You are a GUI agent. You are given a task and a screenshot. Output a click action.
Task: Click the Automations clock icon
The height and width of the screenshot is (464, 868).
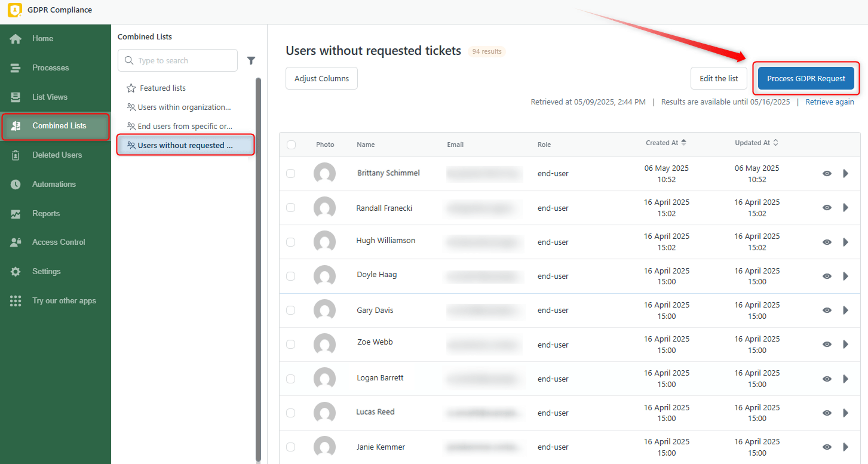(x=16, y=185)
